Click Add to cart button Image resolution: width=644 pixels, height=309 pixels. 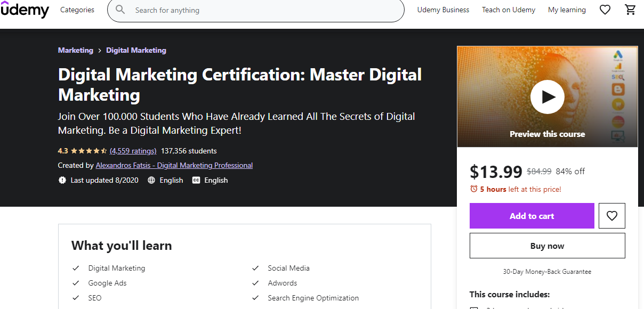pyautogui.click(x=532, y=216)
